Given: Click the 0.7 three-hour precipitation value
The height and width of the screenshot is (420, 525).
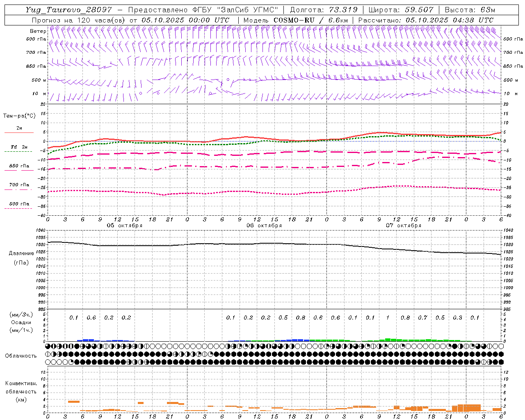Looking at the screenshot, I should (422, 317).
